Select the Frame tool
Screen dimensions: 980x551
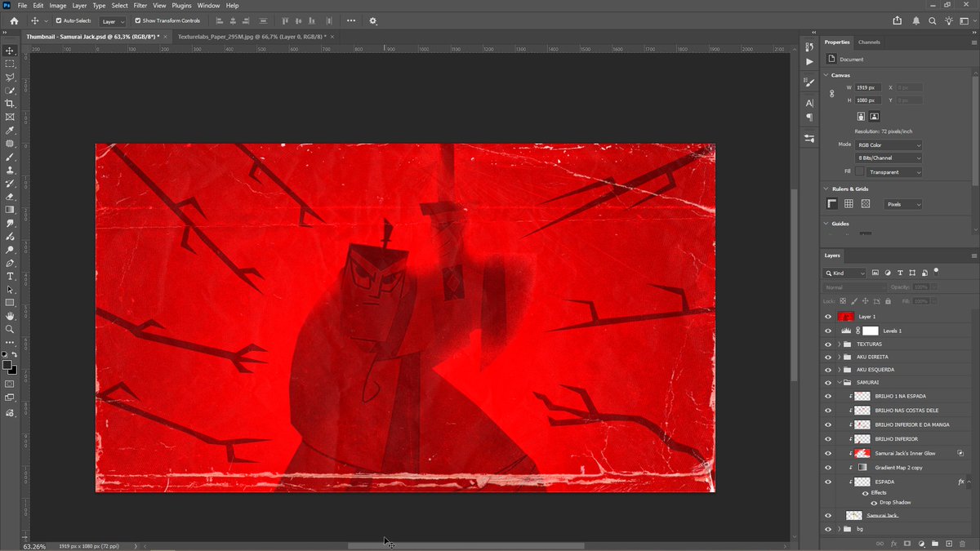click(10, 117)
